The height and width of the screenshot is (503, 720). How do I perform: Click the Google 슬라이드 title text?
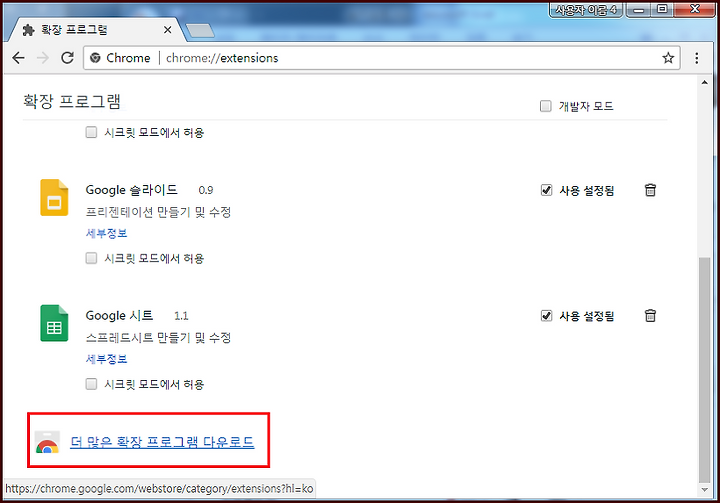(x=131, y=190)
